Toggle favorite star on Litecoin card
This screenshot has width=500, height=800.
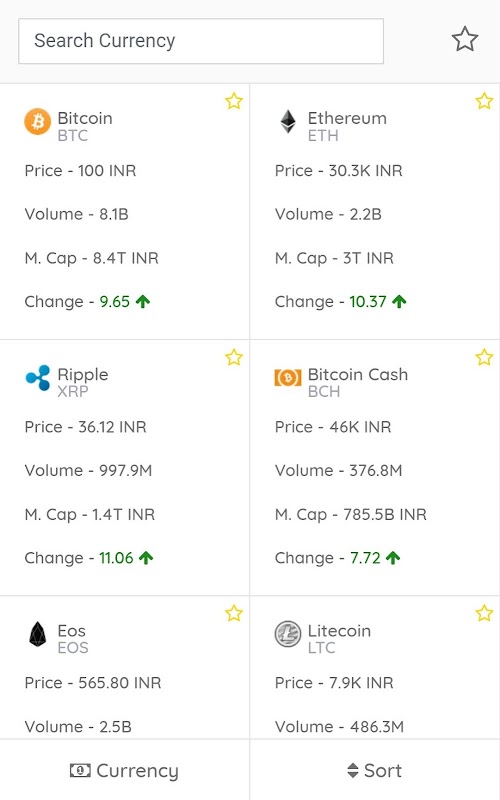tap(484, 613)
